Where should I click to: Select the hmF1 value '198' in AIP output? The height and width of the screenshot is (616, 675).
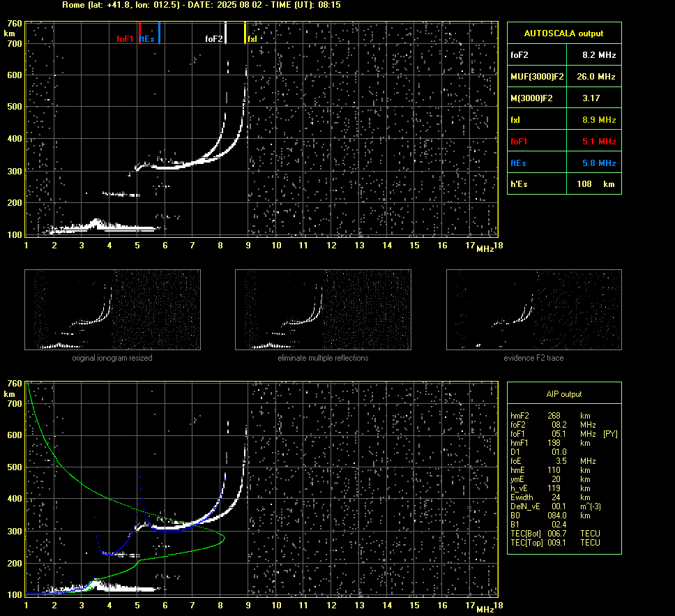click(x=554, y=443)
